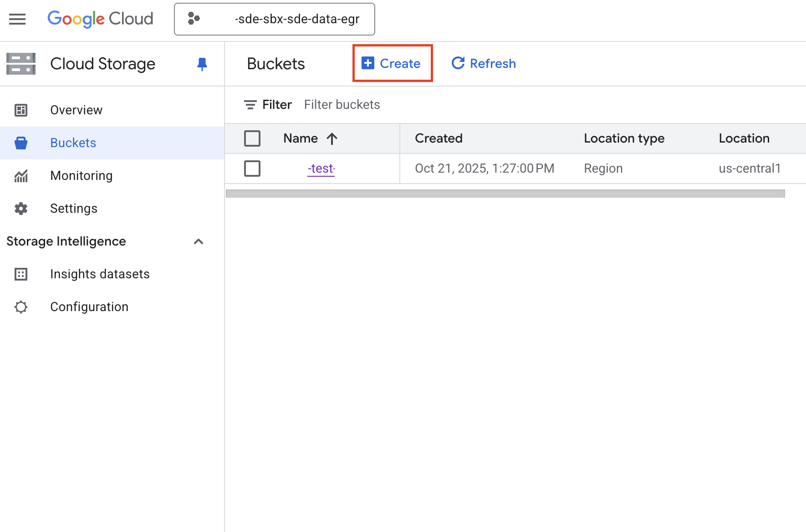Go to Buckets in the sidebar
Image resolution: width=806 pixels, height=532 pixels.
pos(73,143)
